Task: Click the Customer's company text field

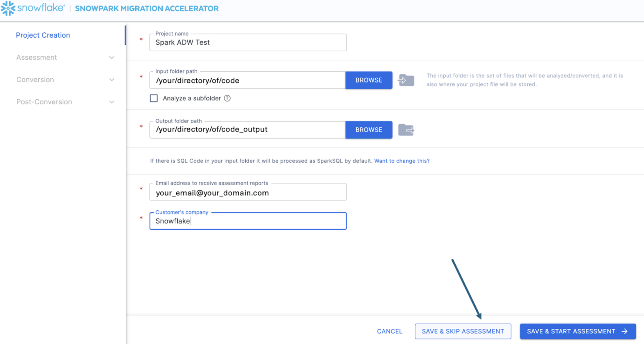Action: [248, 221]
